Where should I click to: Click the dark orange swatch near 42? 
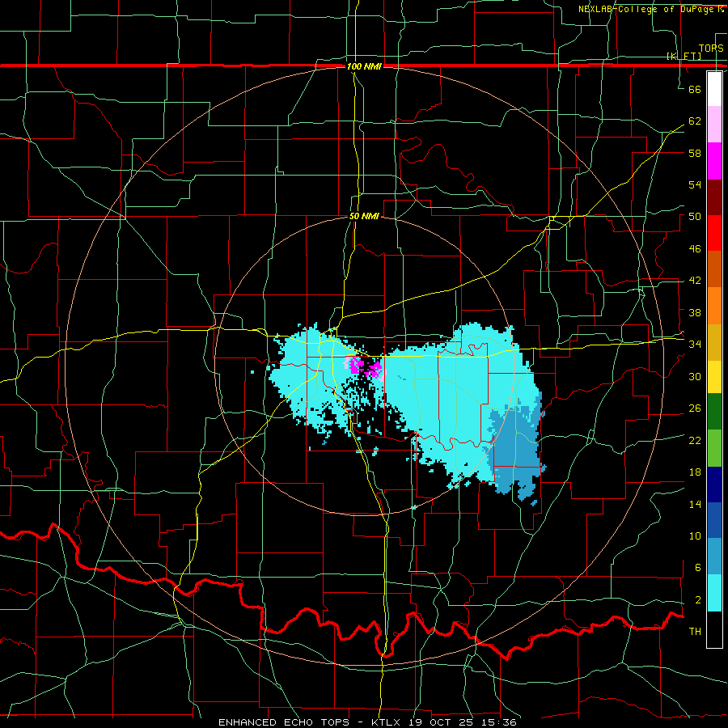coord(714,269)
